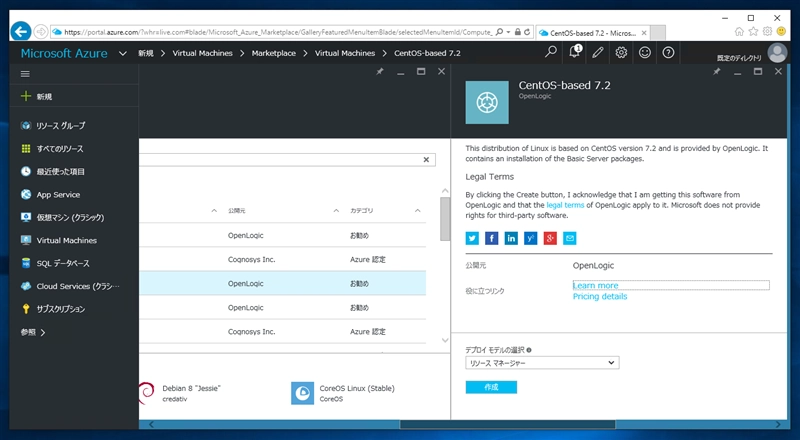The height and width of the screenshot is (440, 800).
Task: Open the Pricing details link
Action: pyautogui.click(x=600, y=296)
